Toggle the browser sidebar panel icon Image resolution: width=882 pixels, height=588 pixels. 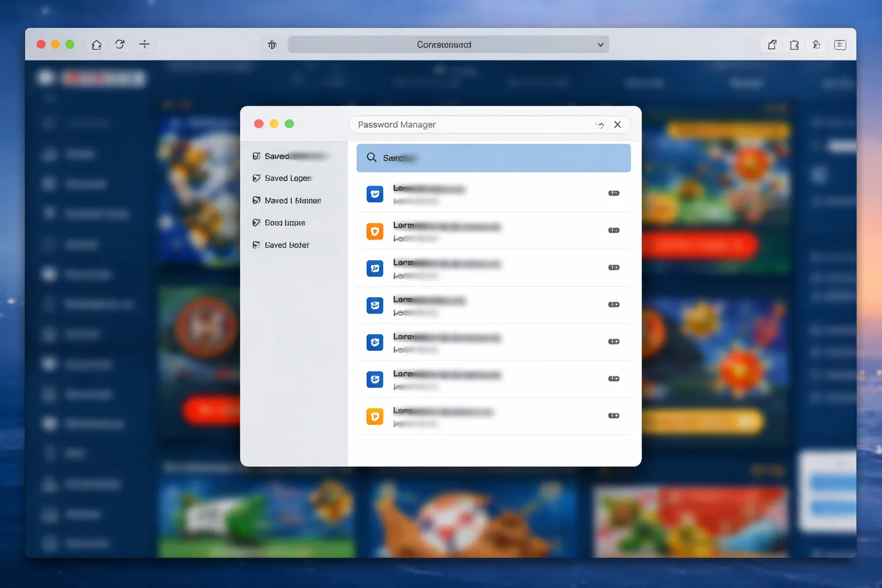click(840, 45)
